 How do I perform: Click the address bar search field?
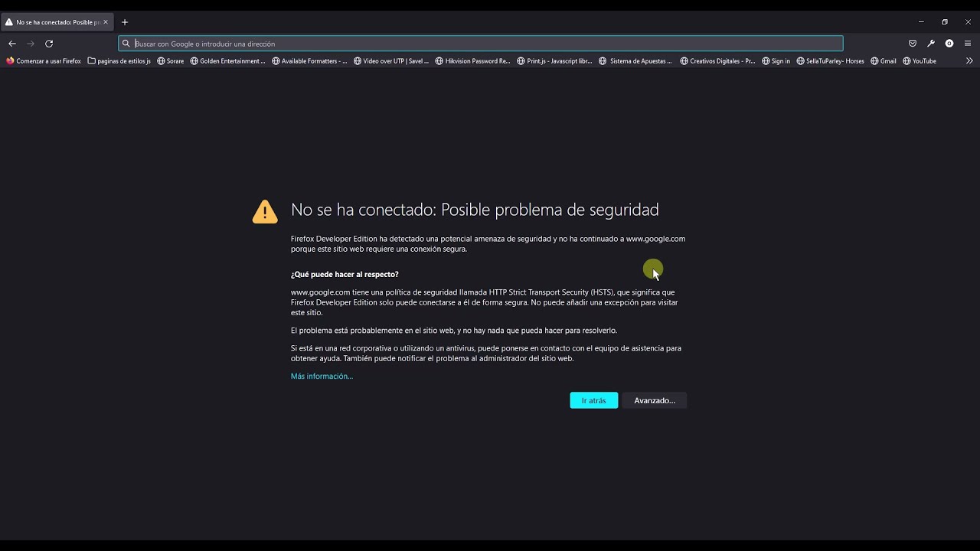coord(481,44)
